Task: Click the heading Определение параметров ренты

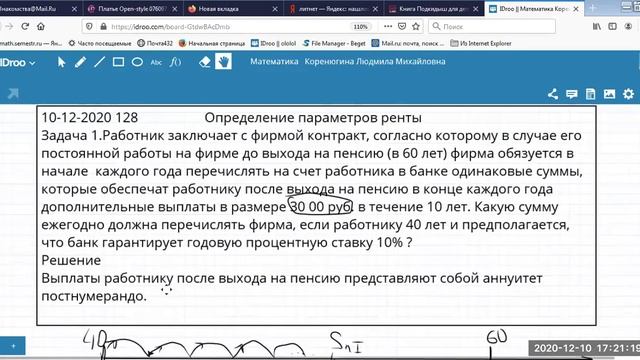Action: pyautogui.click(x=313, y=118)
